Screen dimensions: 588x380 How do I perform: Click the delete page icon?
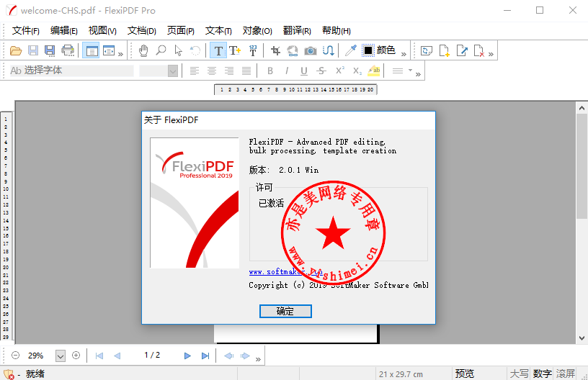coord(479,50)
